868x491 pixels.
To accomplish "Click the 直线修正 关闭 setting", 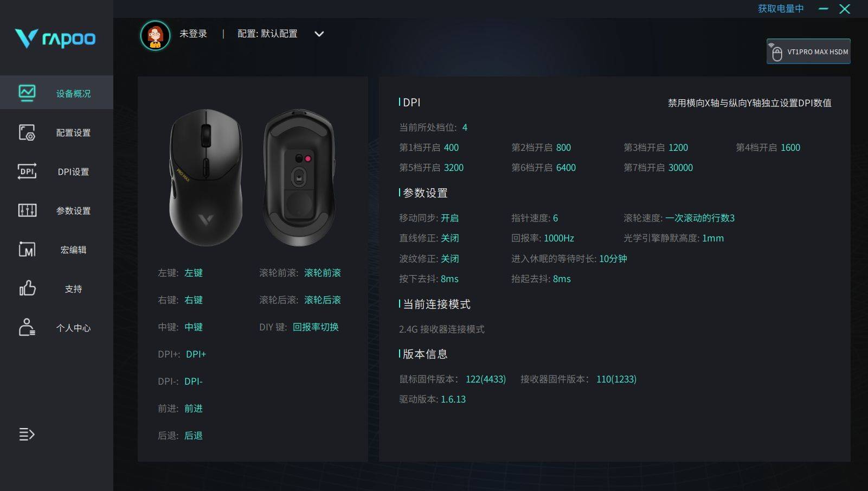I will tap(429, 238).
